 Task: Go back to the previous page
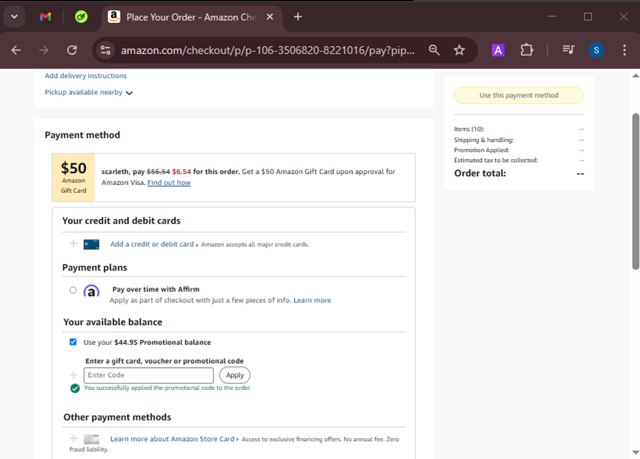tap(16, 50)
